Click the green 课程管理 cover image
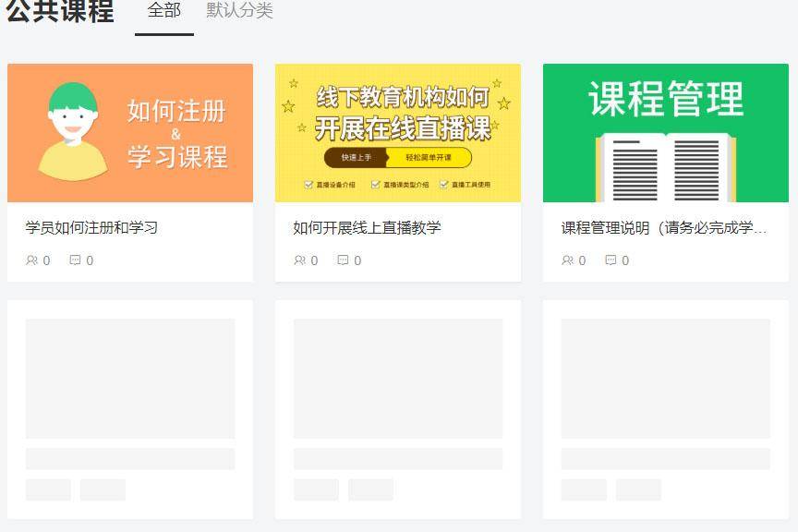 click(665, 132)
